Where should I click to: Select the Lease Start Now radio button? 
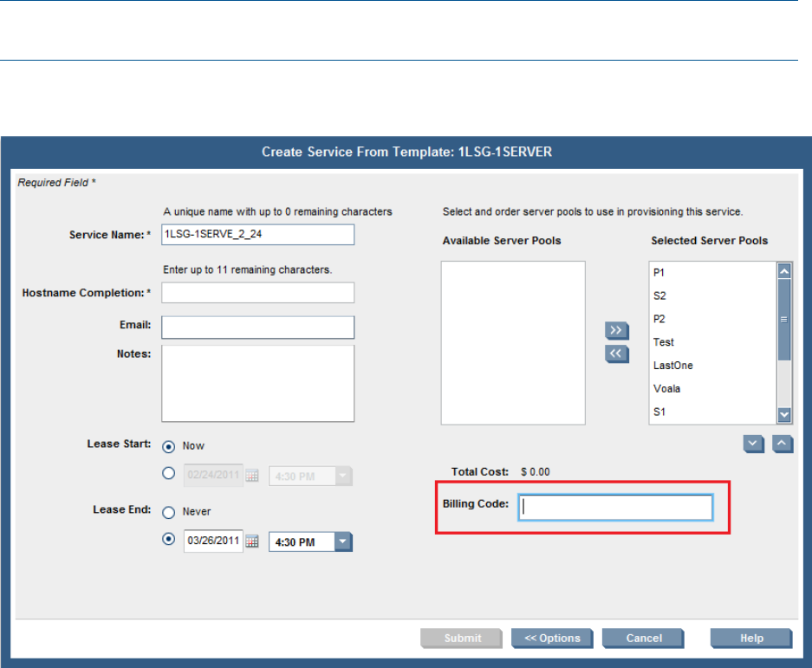[x=169, y=445]
